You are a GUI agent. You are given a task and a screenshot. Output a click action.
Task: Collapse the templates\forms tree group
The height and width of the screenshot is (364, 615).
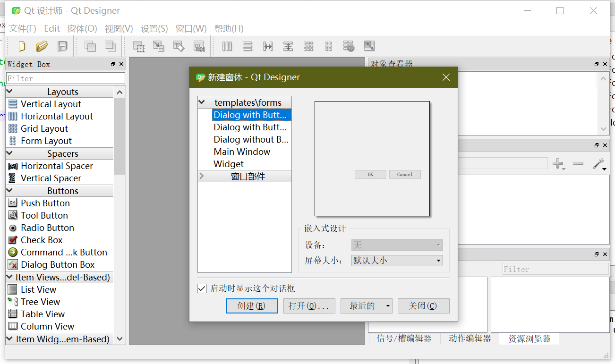point(202,102)
